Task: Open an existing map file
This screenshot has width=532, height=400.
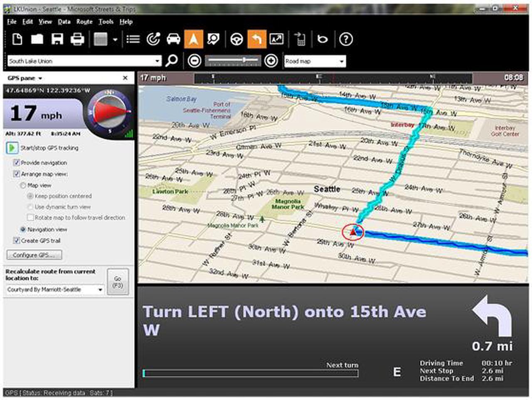Action: coord(37,39)
